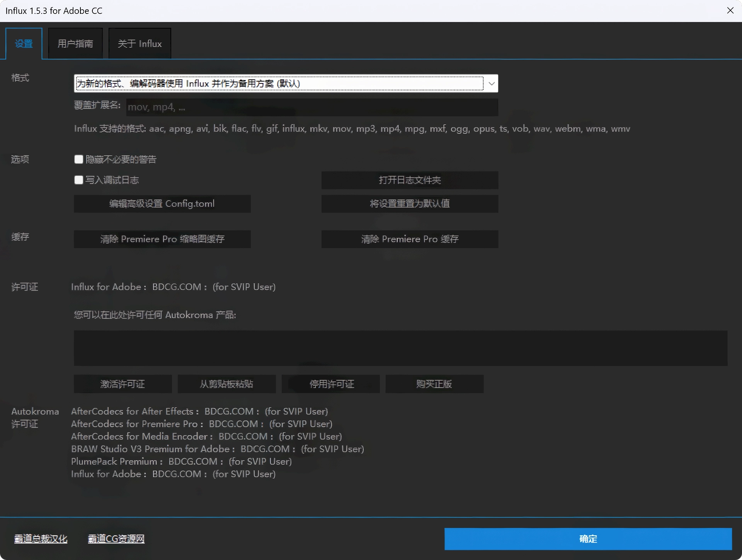Screen dimensions: 742x560
Task: Click the 覆盖扩展名 input field
Action: 312,107
